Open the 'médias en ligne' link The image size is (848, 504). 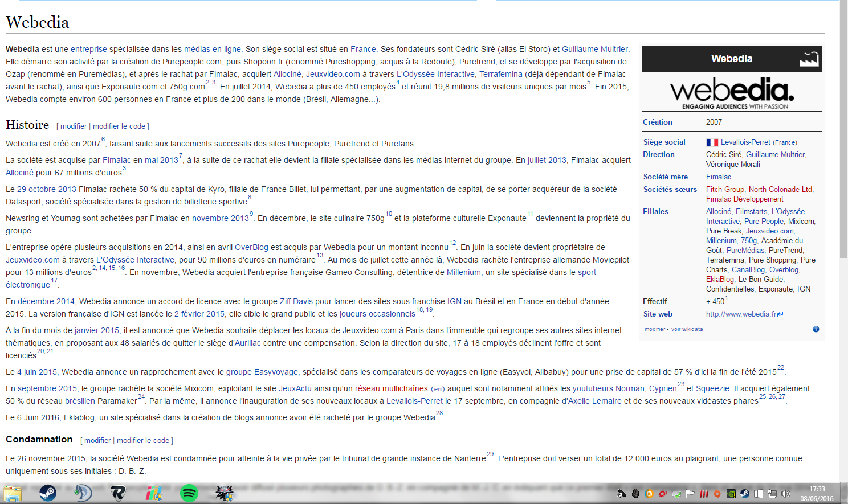coord(213,49)
